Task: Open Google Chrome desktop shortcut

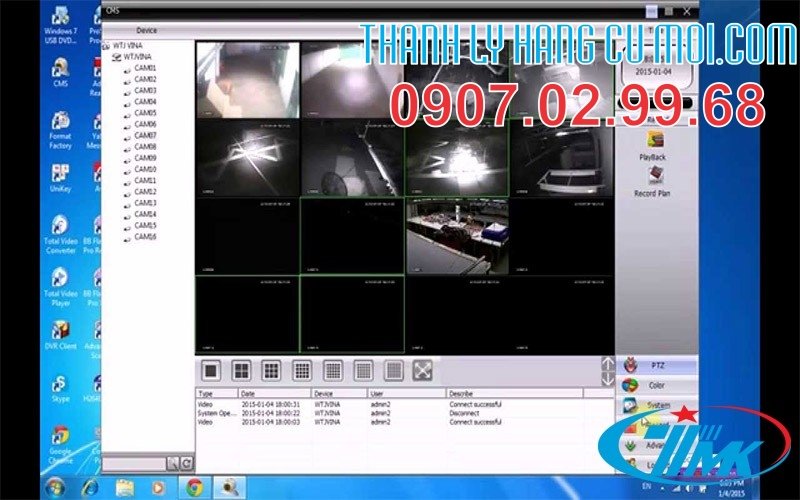Action: [60, 445]
